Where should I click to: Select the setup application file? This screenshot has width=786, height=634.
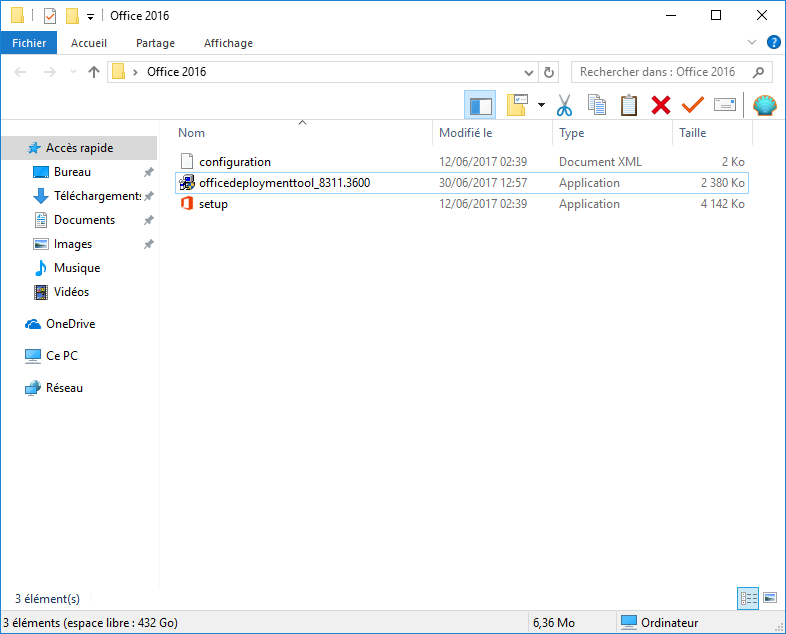point(462,204)
